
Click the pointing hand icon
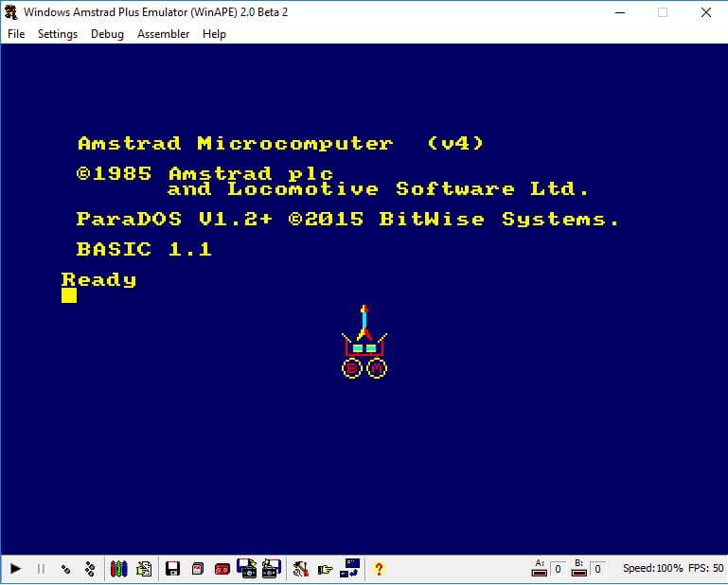coord(326,569)
